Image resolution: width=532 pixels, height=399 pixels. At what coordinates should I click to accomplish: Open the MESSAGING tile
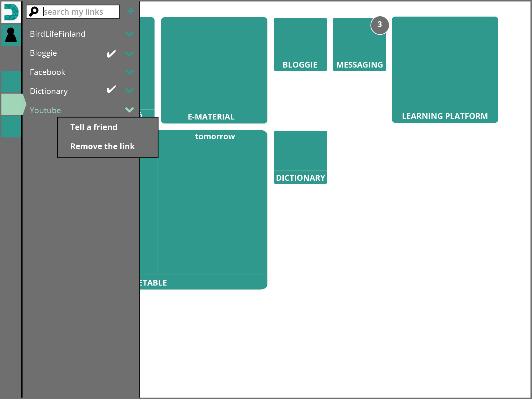coord(359,44)
